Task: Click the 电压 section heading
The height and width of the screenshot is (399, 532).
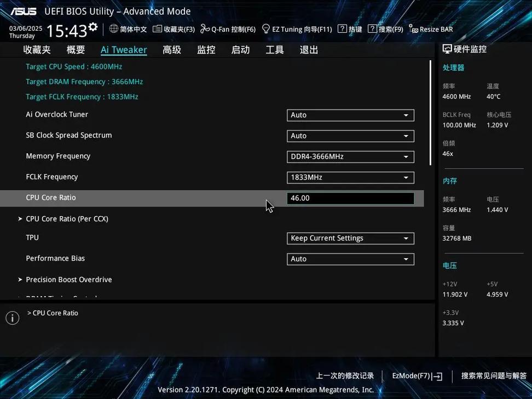Action: (x=450, y=265)
